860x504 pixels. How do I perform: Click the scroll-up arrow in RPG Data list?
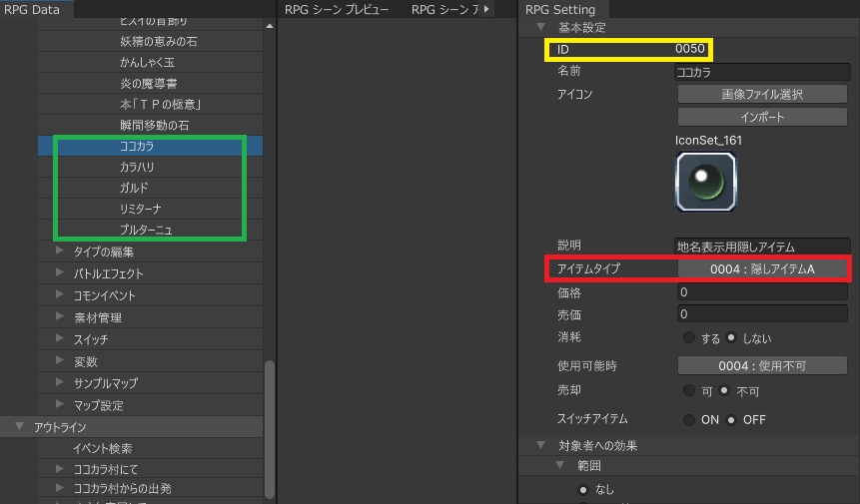[269, 27]
